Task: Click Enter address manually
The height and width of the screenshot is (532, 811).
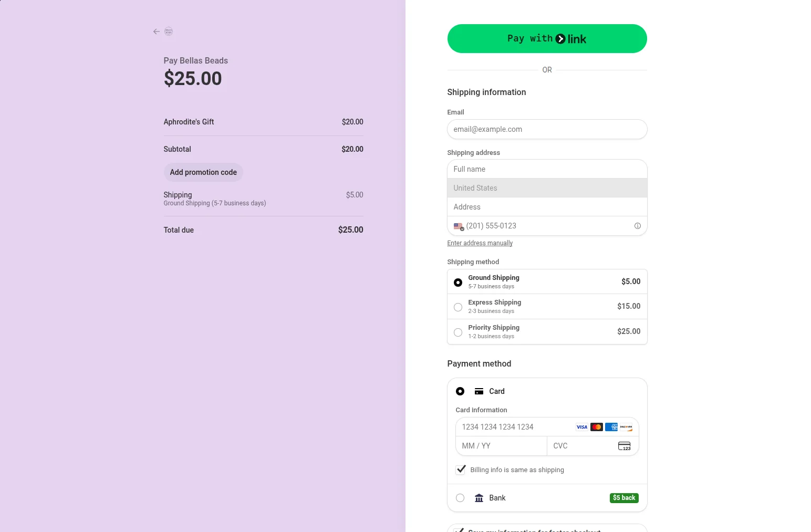Action: [x=480, y=243]
